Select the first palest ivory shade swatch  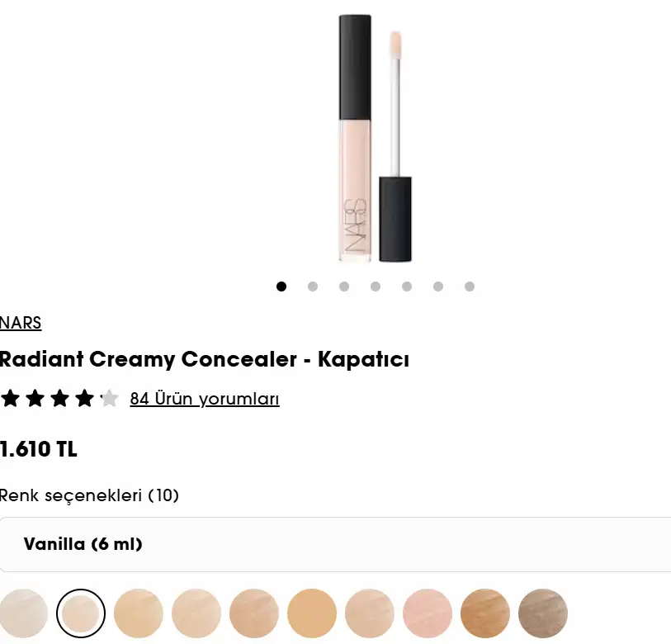pyautogui.click(x=23, y=613)
